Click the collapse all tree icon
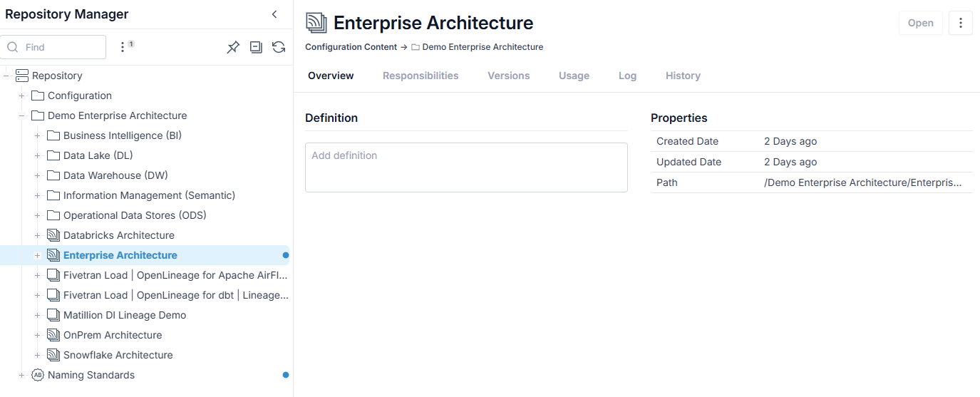 [256, 47]
